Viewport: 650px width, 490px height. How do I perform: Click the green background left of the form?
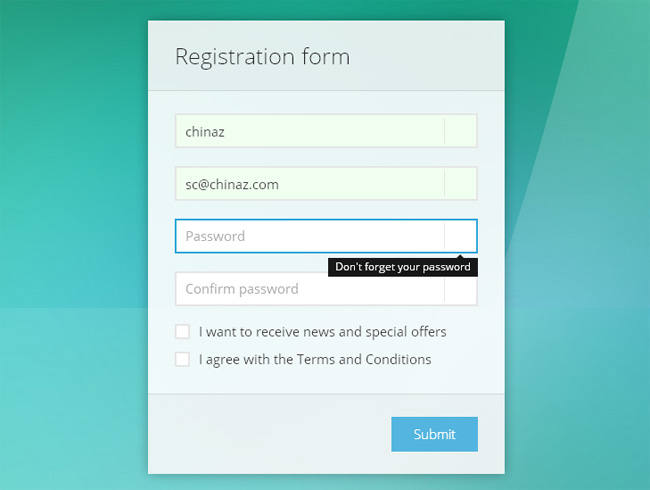coord(70,200)
